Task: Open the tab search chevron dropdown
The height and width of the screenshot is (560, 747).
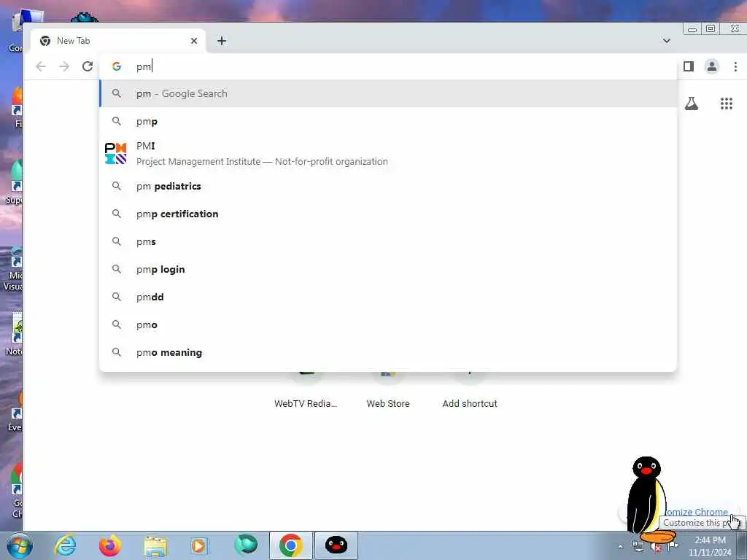Action: [667, 41]
